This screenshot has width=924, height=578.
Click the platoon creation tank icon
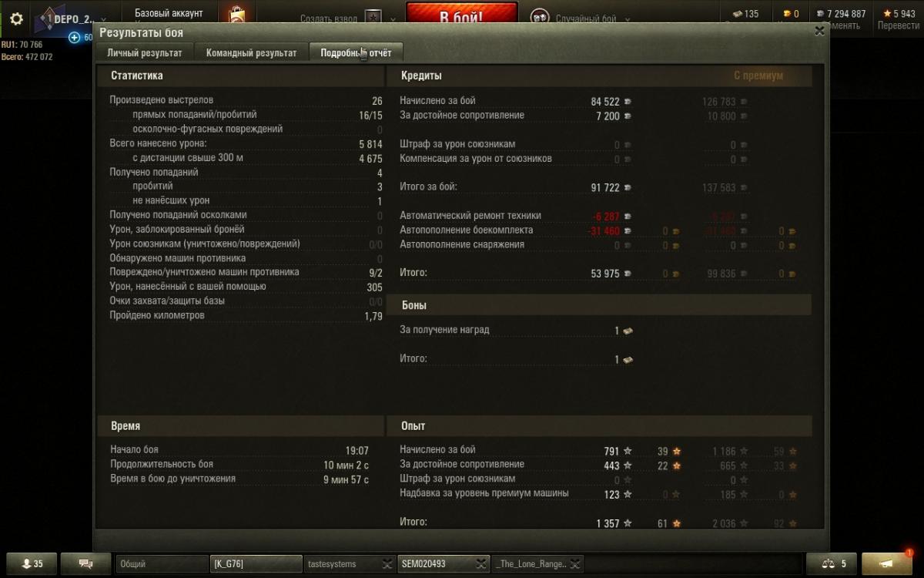pyautogui.click(x=373, y=18)
